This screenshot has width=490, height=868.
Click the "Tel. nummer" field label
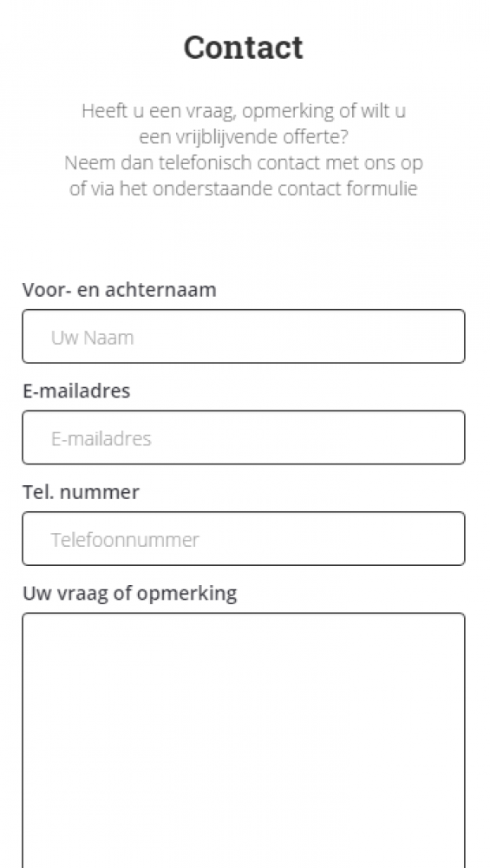[81, 492]
